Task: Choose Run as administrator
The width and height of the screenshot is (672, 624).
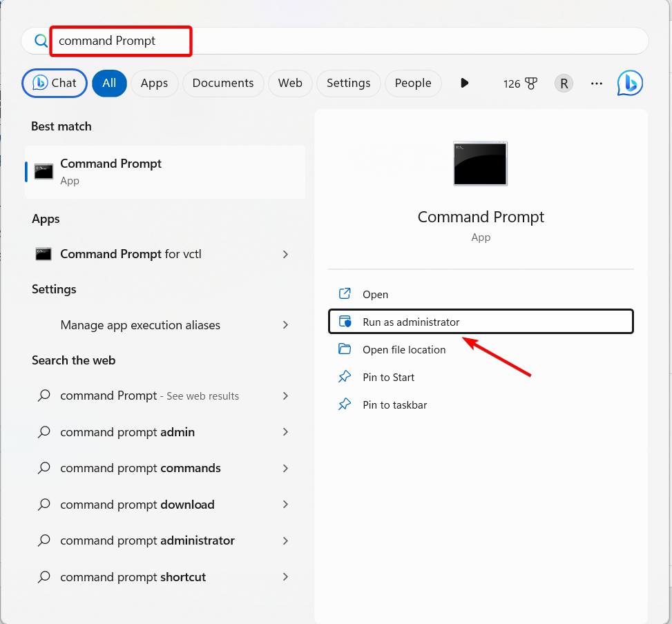Action: (481, 322)
